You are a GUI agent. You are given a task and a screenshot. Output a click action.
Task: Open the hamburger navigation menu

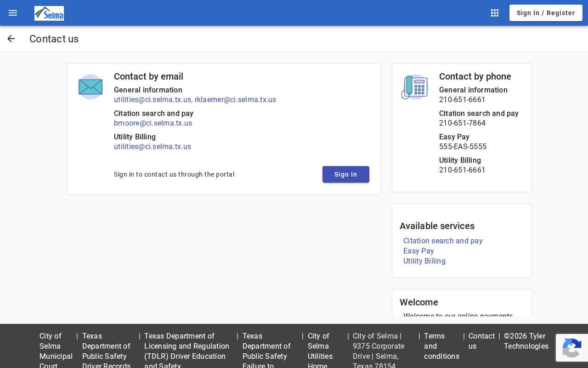(x=13, y=13)
